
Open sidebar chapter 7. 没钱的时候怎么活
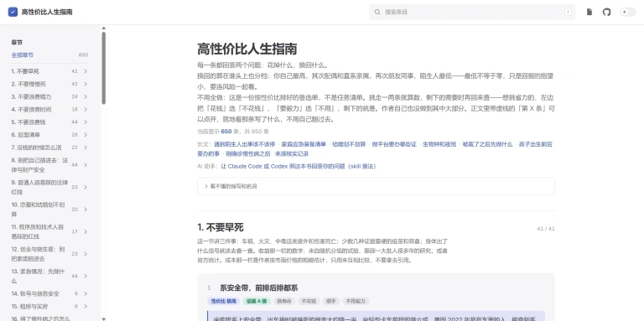click(37, 148)
